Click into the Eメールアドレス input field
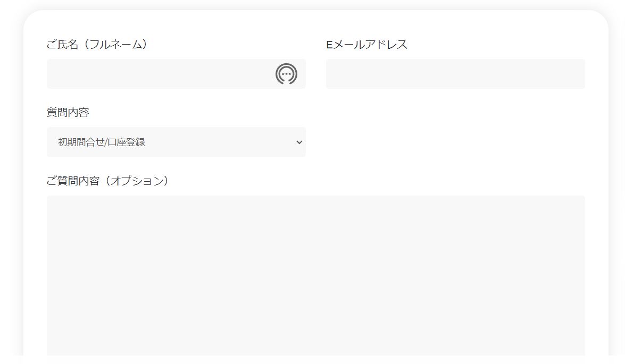Image resolution: width=625 pixels, height=364 pixels. [455, 74]
